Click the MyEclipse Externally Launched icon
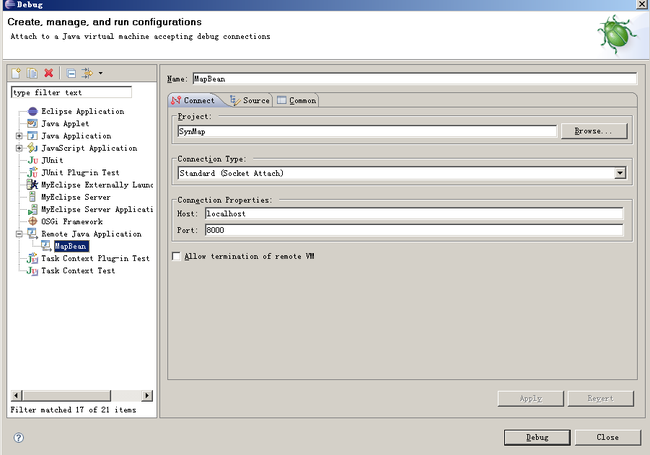The width and height of the screenshot is (650, 455). (x=32, y=185)
